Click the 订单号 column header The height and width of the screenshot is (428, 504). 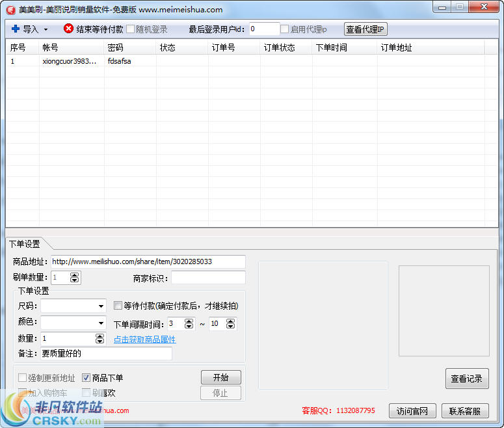coord(234,47)
